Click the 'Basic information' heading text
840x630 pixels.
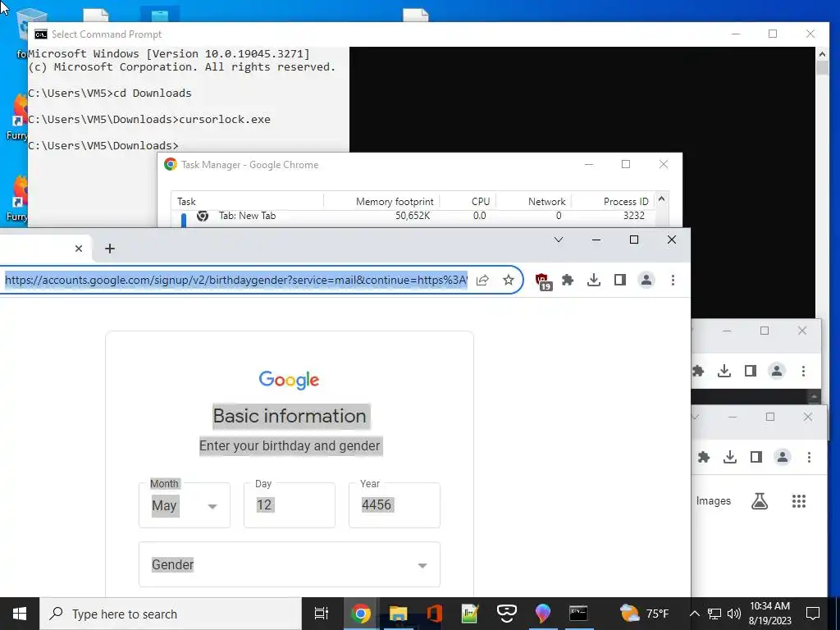(x=290, y=416)
